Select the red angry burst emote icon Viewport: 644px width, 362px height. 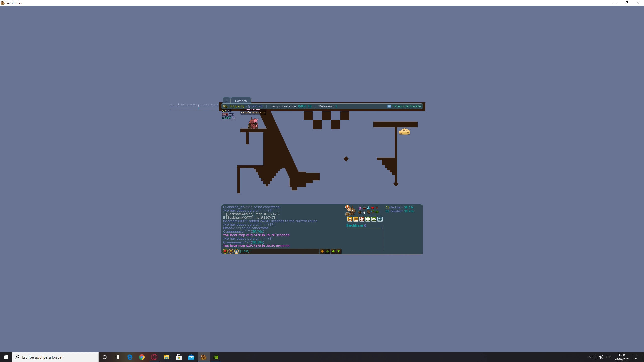click(377, 208)
